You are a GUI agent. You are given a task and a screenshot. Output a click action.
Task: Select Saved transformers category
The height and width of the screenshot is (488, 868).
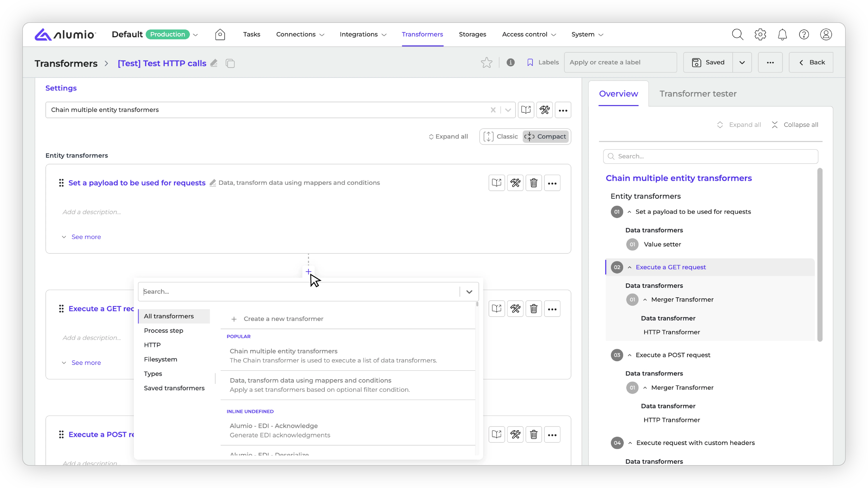coord(174,388)
